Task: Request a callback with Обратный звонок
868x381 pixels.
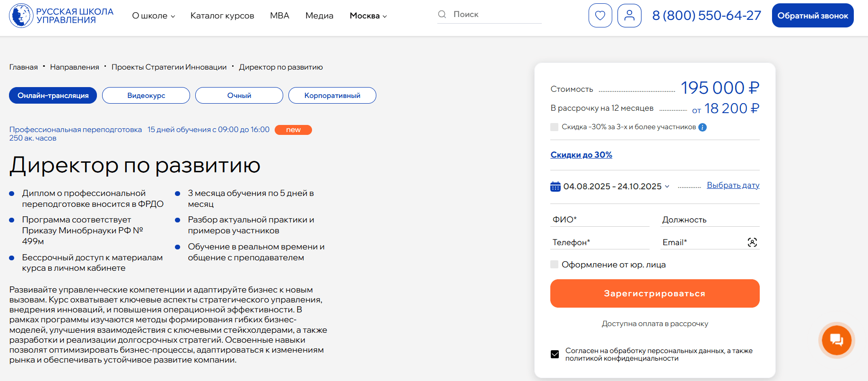Action: click(812, 16)
